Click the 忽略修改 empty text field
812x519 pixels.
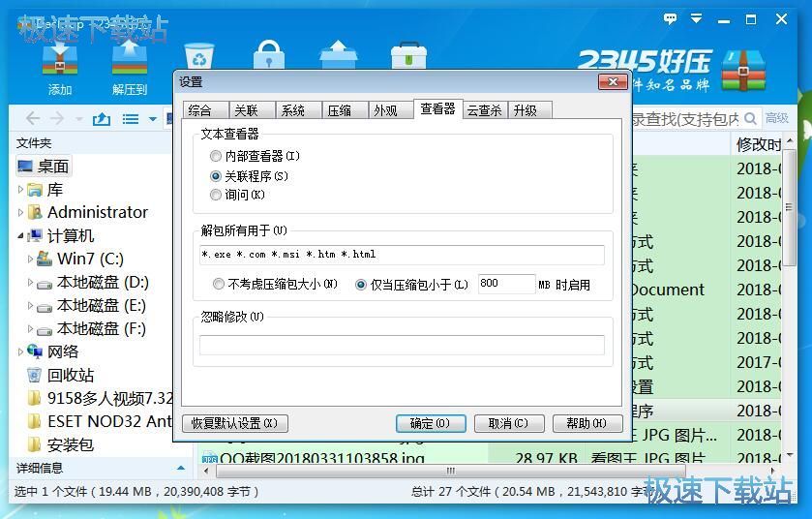(x=402, y=345)
